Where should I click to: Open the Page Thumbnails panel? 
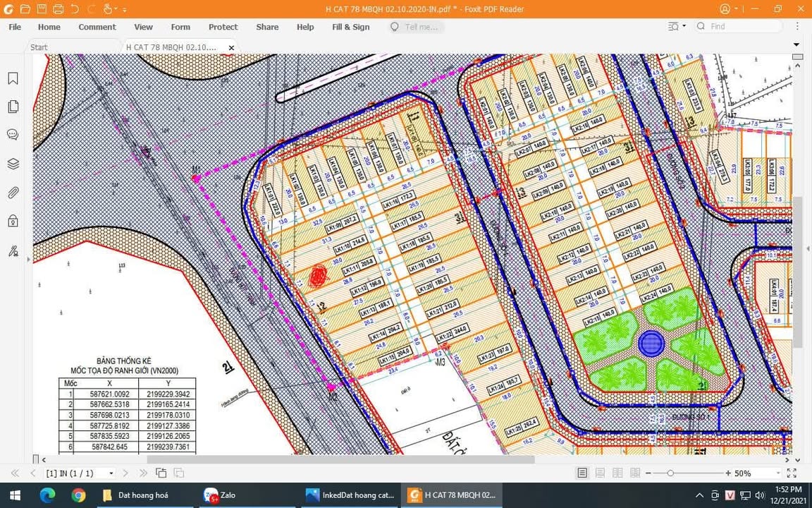point(13,107)
